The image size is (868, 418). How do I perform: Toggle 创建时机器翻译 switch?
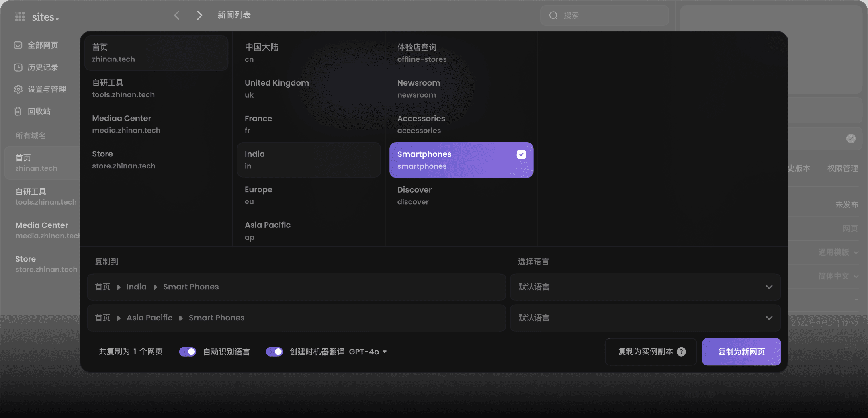coord(274,352)
